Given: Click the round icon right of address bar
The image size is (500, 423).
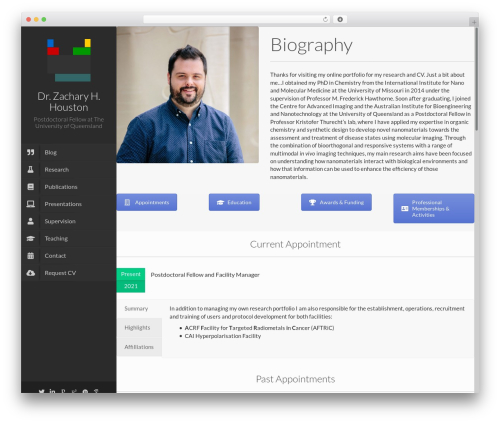Looking at the screenshot, I should (x=340, y=19).
